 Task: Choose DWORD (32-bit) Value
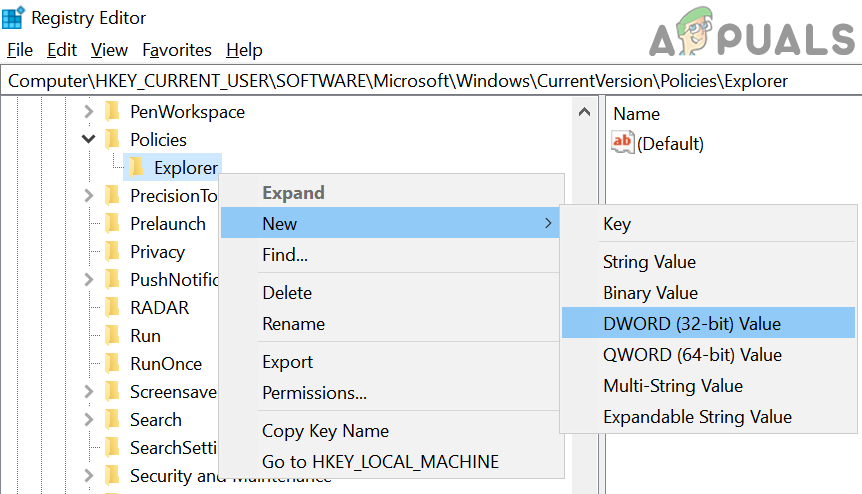coord(691,323)
